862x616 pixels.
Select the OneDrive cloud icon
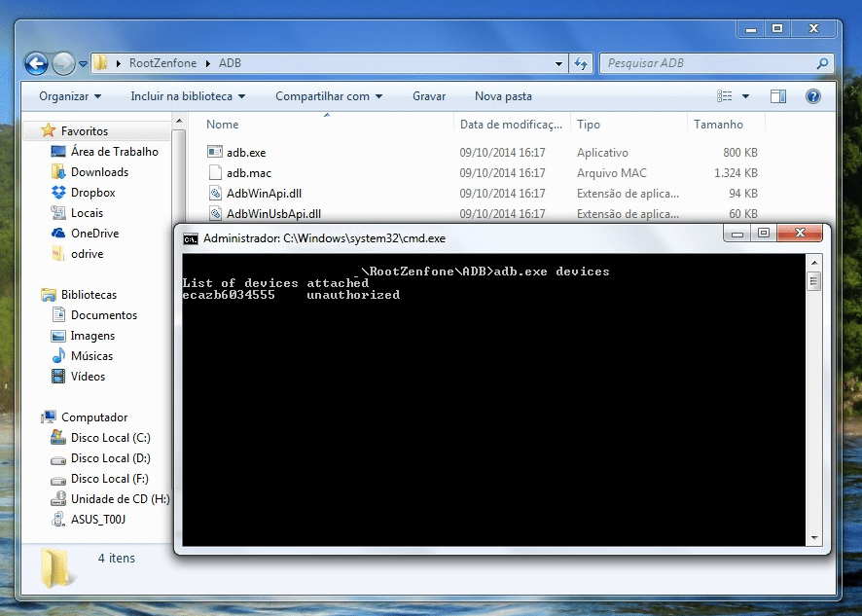(x=57, y=234)
